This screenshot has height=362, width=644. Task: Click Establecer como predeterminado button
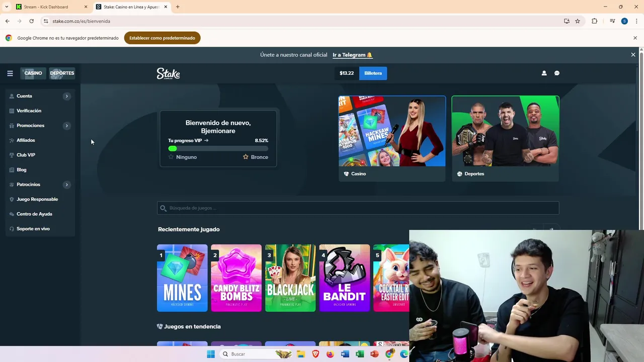[162, 38]
